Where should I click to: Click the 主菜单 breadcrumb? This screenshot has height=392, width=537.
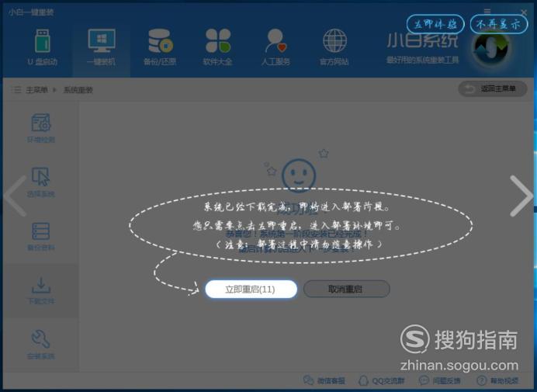tap(36, 90)
